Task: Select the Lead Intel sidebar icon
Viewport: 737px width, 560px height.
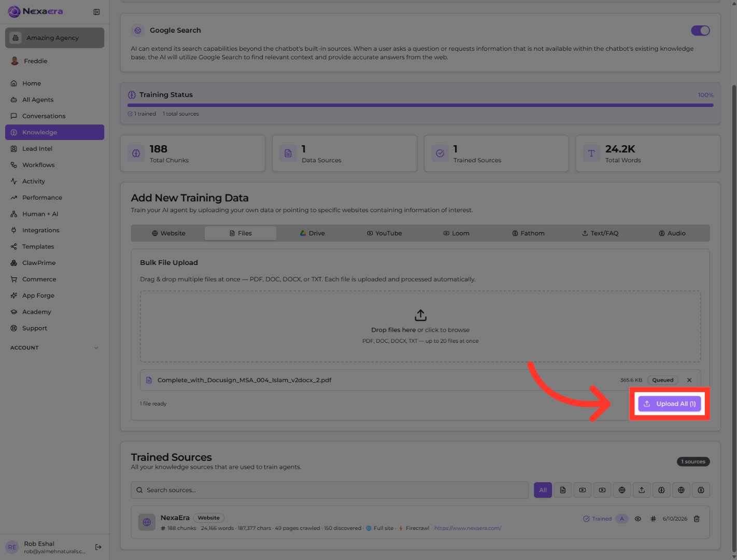Action: click(x=14, y=149)
